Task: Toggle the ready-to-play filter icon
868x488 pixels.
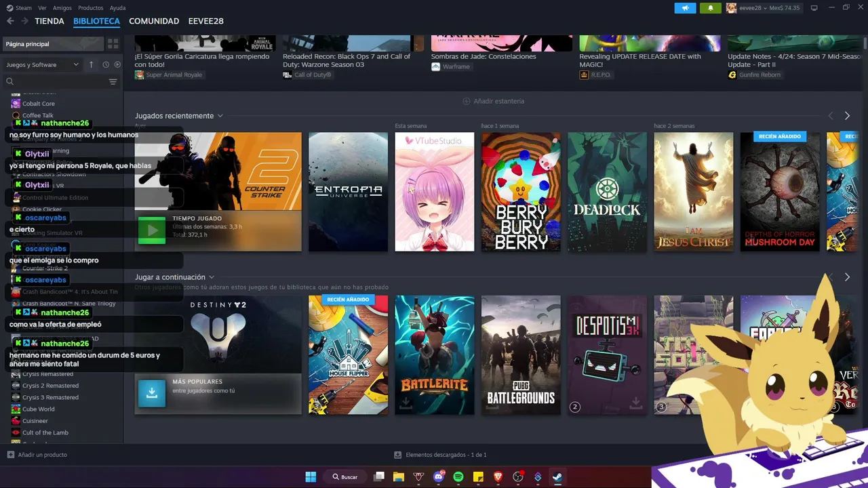Action: 117,64
